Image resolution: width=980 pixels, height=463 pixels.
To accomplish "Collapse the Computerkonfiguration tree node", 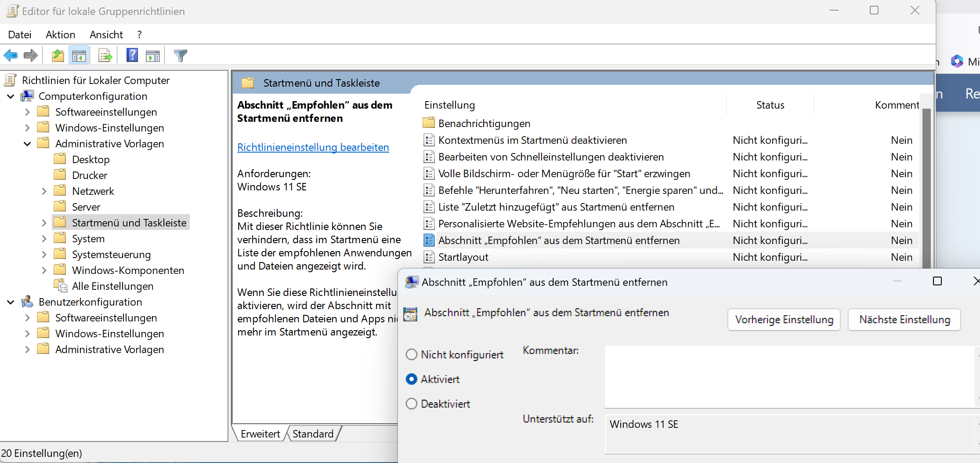I will coord(11,96).
